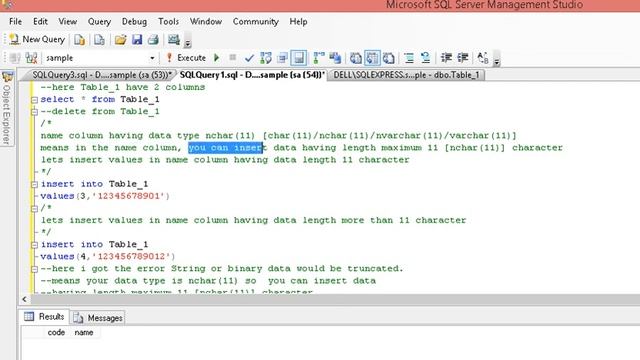Click the Messages tab

click(x=98, y=318)
